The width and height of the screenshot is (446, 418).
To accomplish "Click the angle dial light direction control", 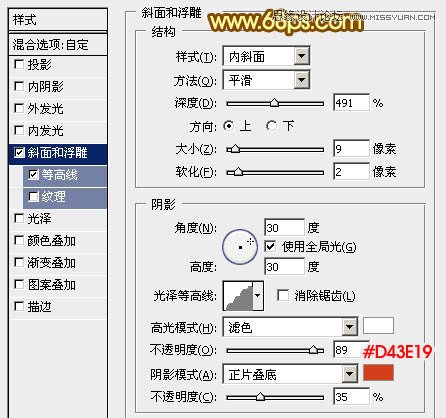I will 240,247.
